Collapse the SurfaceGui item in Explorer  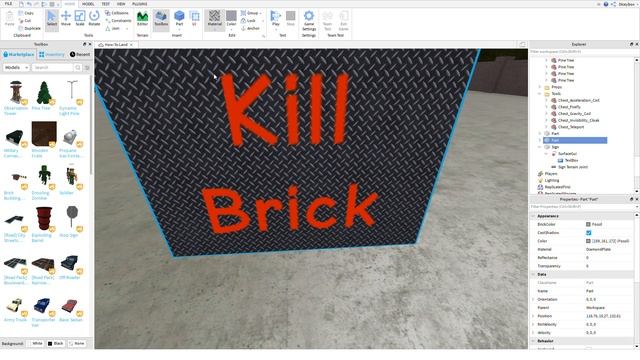click(547, 153)
